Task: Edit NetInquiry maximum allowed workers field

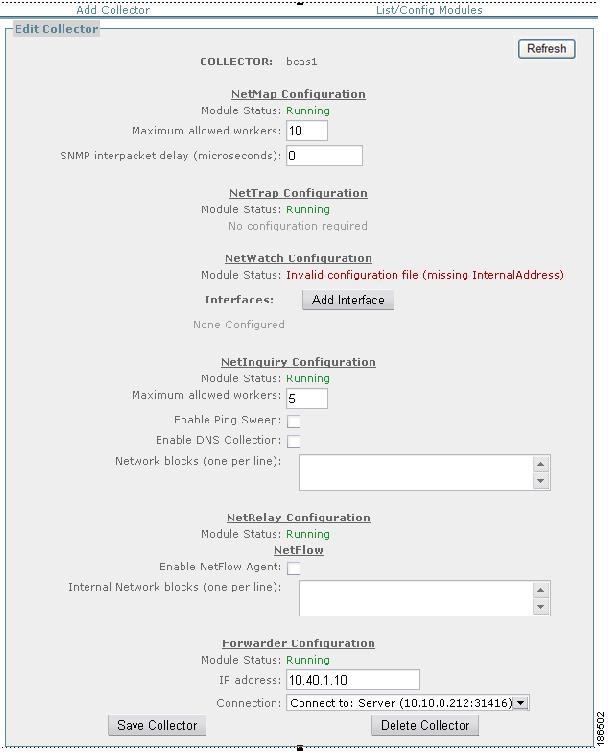Action: 307,398
